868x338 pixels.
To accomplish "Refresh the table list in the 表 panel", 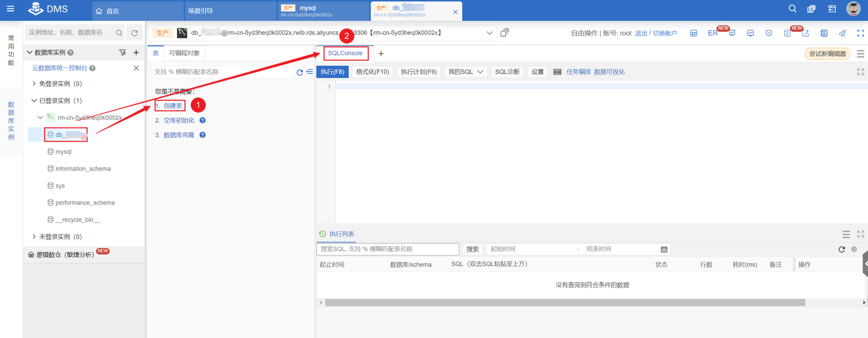I will (300, 72).
